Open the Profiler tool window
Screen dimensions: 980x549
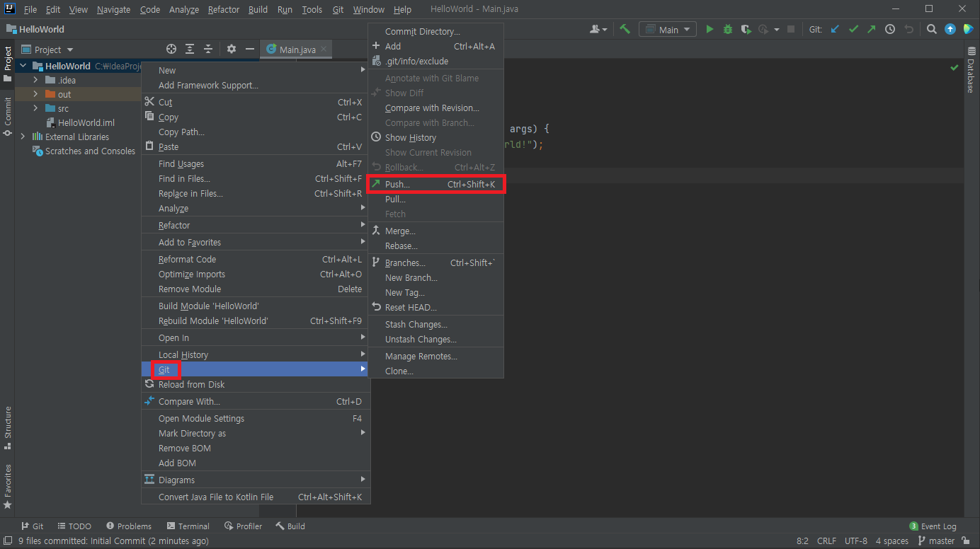(x=243, y=526)
